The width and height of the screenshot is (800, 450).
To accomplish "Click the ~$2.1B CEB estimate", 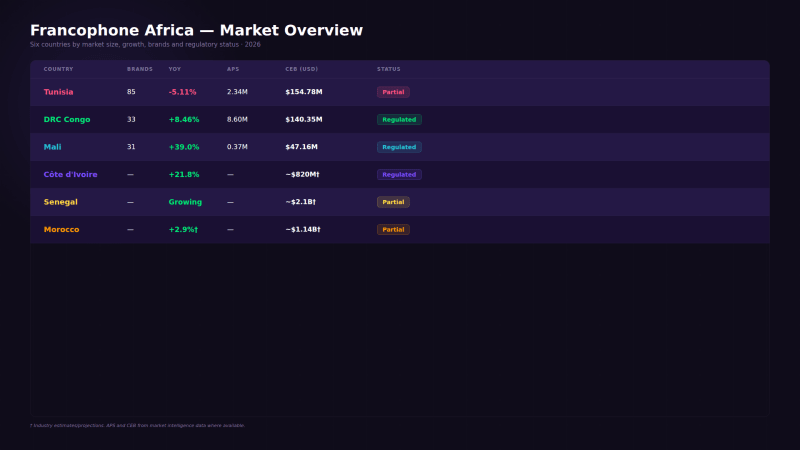I will (301, 202).
